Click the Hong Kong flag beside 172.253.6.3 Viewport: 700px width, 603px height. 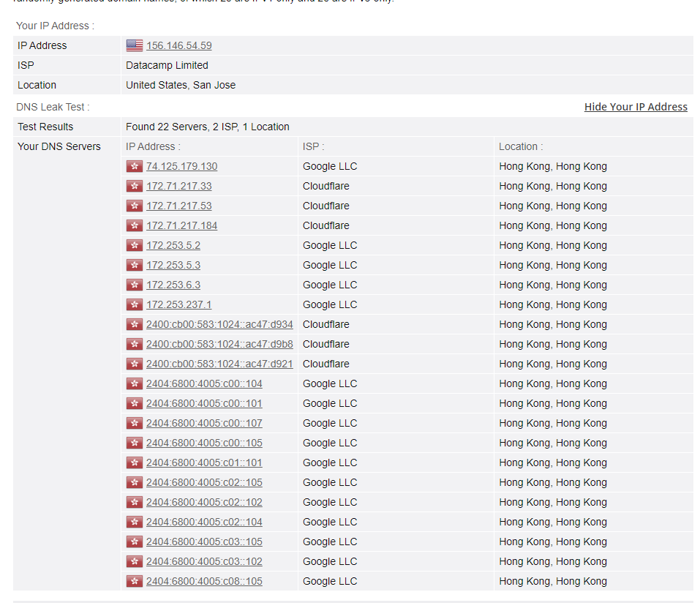[x=135, y=285]
